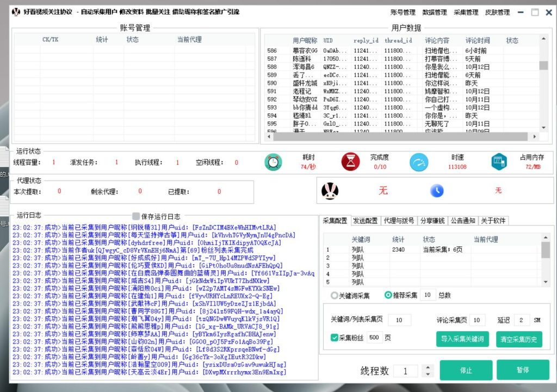Decrease 线程数 using the down stepper arrow
The height and width of the screenshot is (392, 557).
pyautogui.click(x=429, y=374)
